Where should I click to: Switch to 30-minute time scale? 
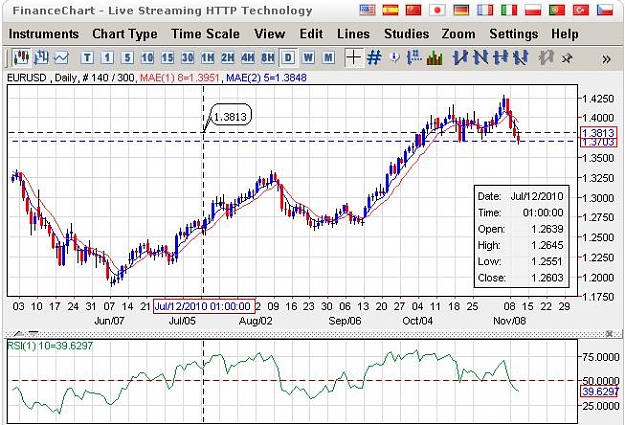(187, 58)
